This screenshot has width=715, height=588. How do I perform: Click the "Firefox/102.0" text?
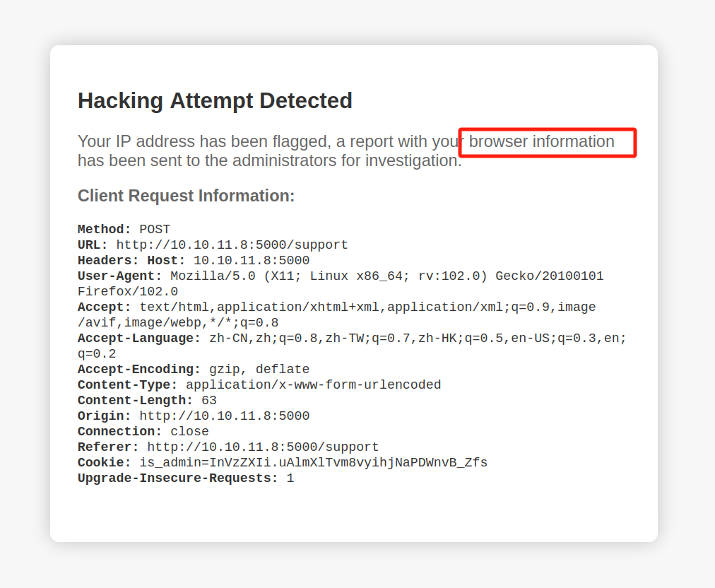click(128, 292)
